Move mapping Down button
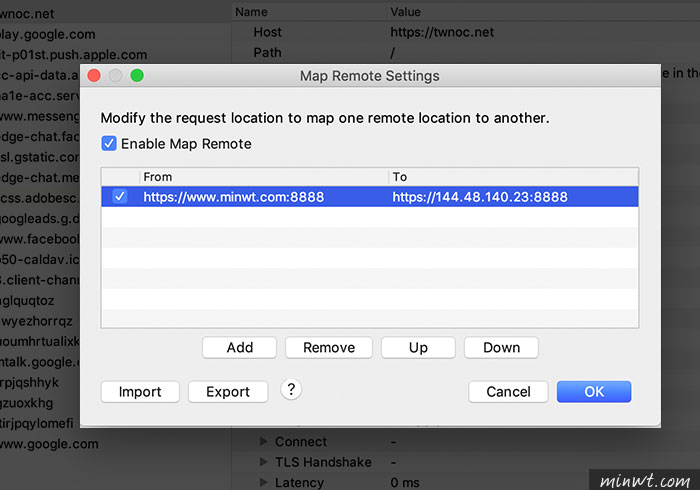Viewport: 700px width, 490px height. click(x=501, y=347)
